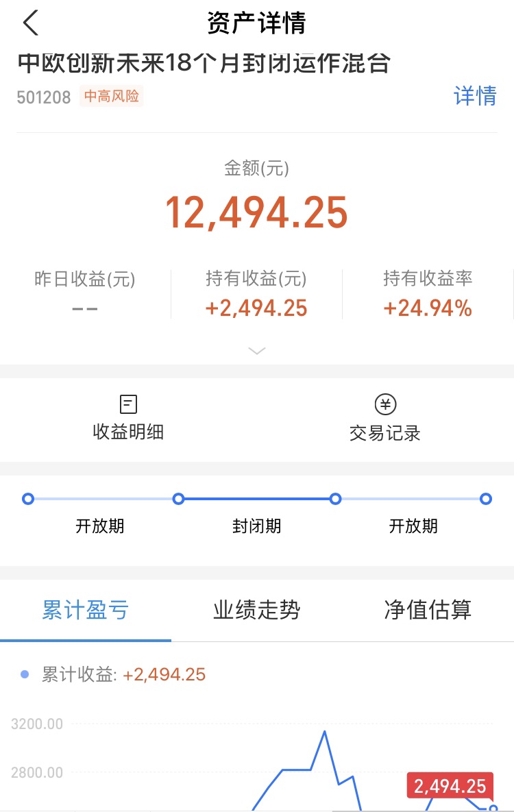Image resolution: width=514 pixels, height=812 pixels.
Task: Open the 详情 link
Action: pyautogui.click(x=475, y=96)
